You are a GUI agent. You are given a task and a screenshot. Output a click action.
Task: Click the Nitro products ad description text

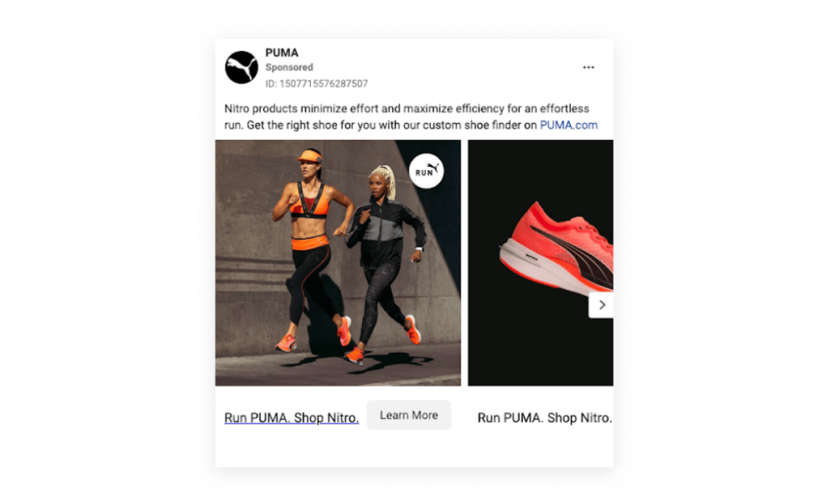410,116
